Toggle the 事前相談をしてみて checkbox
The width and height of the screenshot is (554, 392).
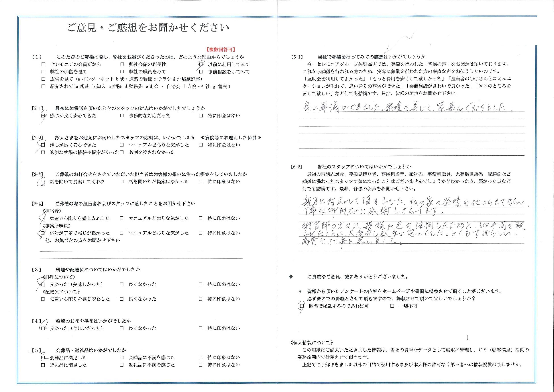201,71
